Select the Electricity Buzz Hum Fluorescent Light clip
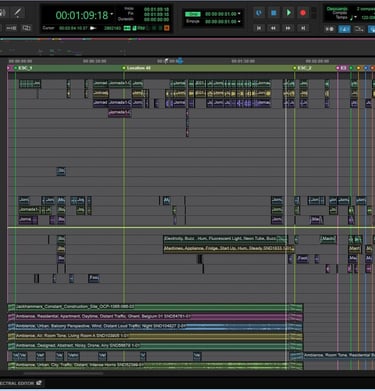Screen dimensions: 375x391 point(225,239)
